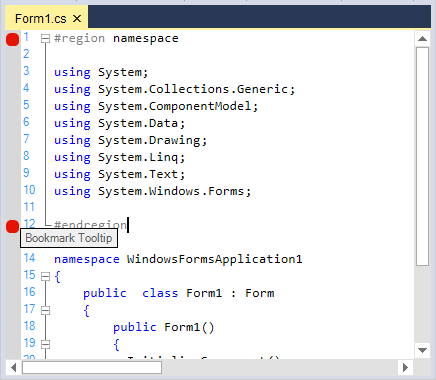436x380 pixels.
Task: Collapse the Form1() constructor fold on line 19
Action: pos(45,345)
